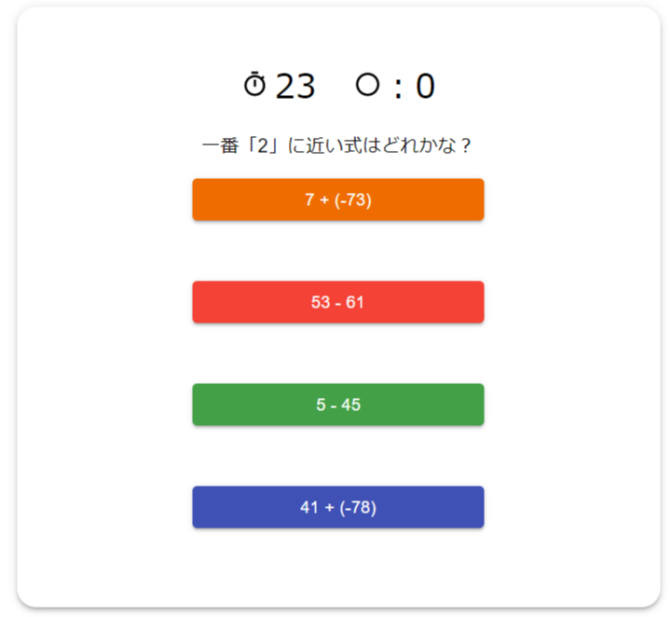Click the colon beside the score

[398, 88]
